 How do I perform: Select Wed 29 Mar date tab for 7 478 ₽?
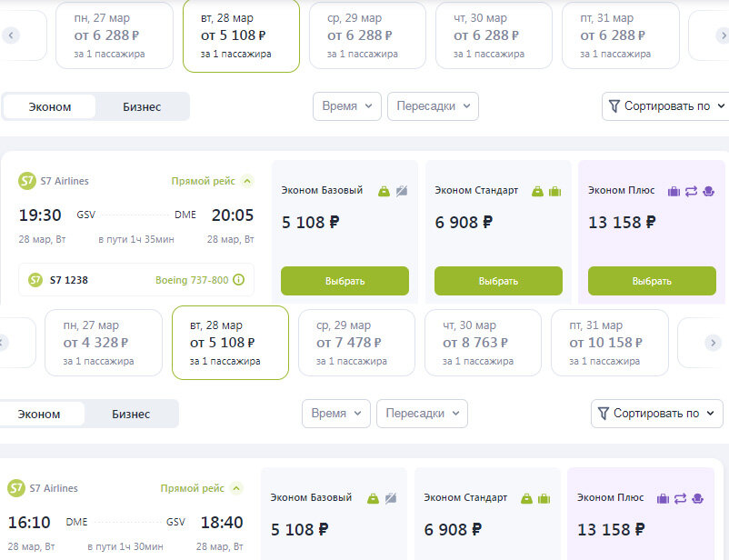pyautogui.click(x=352, y=342)
